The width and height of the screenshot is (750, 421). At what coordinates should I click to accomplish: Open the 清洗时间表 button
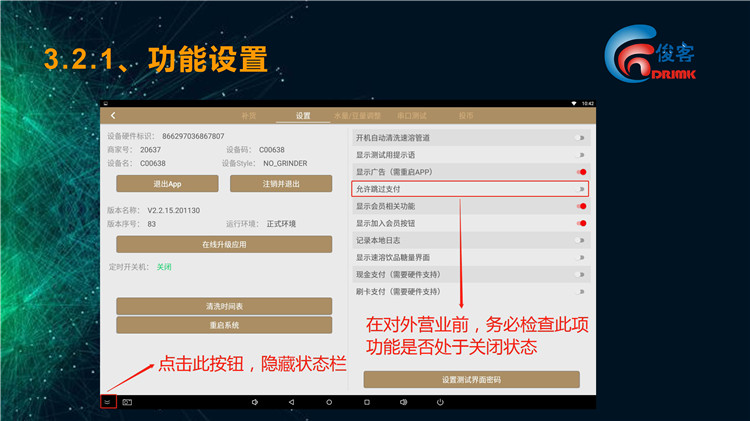(224, 306)
